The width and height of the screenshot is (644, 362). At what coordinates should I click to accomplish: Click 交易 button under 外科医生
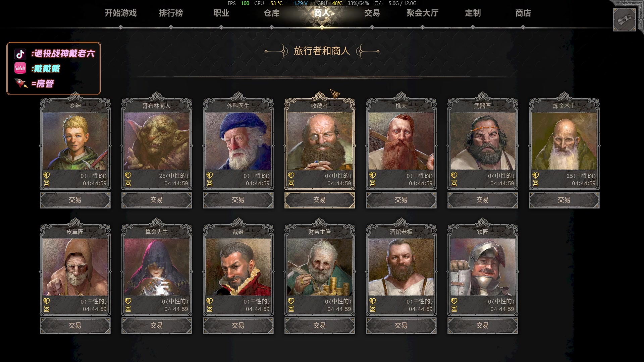238,200
